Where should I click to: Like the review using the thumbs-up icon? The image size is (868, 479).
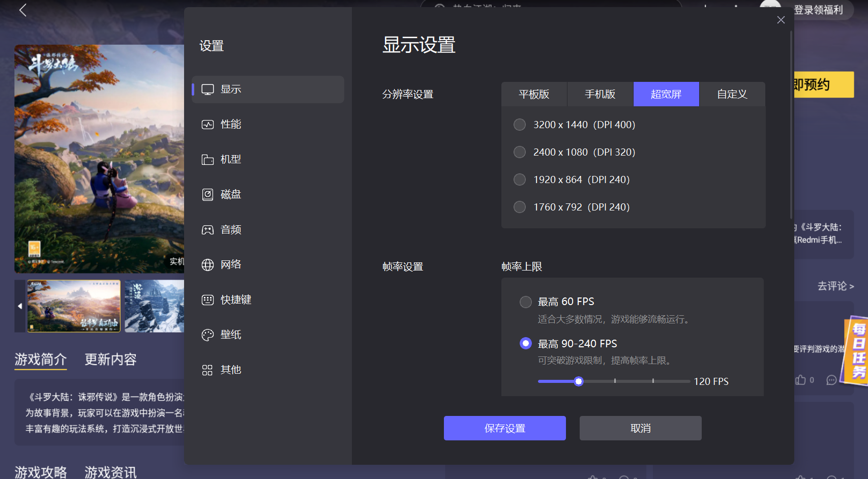click(x=801, y=380)
